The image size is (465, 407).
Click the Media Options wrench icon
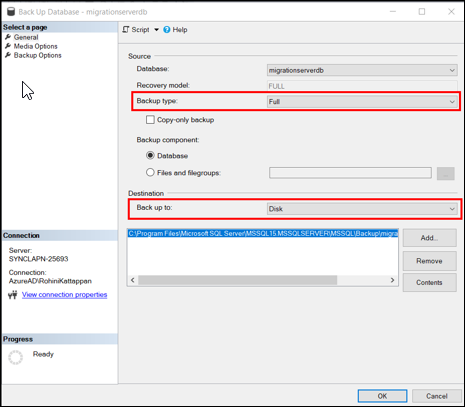tap(8, 46)
